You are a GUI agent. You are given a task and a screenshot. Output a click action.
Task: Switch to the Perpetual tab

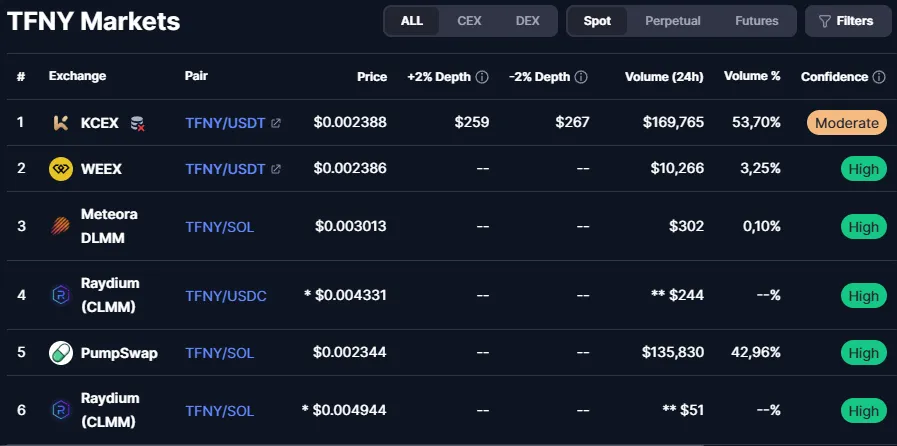673,21
